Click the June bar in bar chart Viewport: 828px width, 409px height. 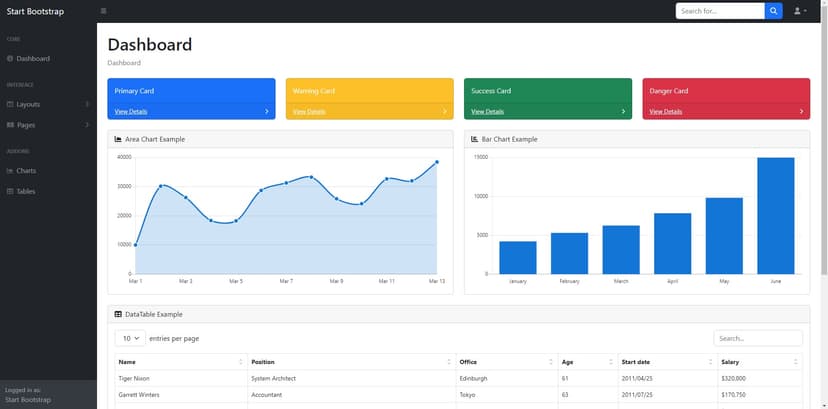click(776, 216)
